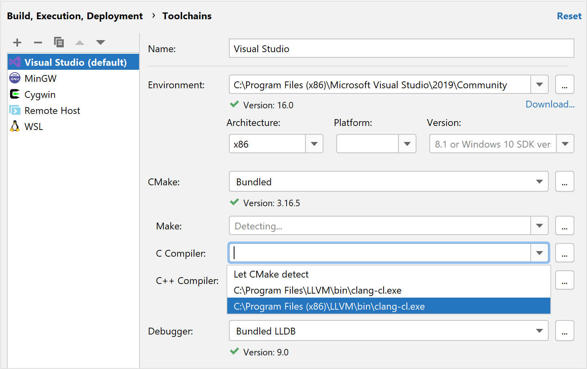This screenshot has height=369, width=588.
Task: Move toolchain down in list
Action: point(101,43)
